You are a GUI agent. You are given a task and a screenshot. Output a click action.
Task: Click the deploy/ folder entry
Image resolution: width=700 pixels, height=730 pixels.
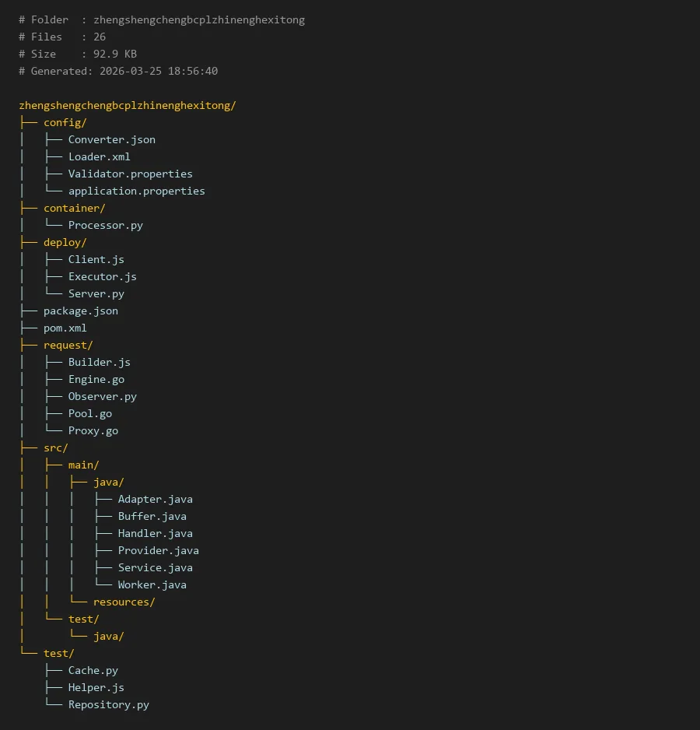[x=65, y=242]
